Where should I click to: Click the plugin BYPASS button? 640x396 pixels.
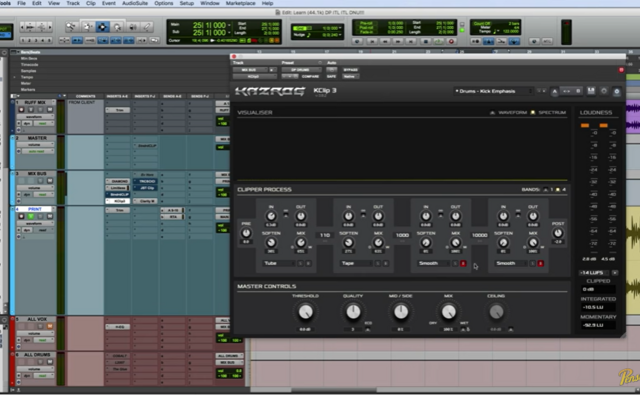click(x=350, y=70)
